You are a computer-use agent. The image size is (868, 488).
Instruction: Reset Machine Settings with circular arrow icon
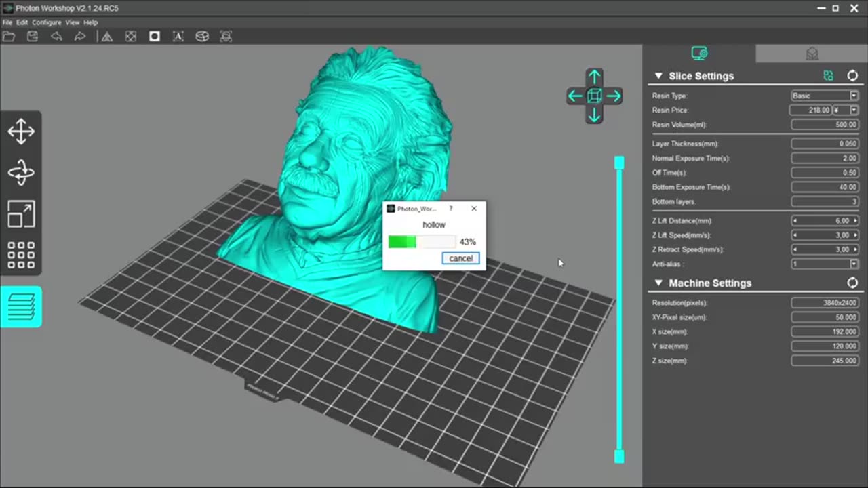point(852,283)
